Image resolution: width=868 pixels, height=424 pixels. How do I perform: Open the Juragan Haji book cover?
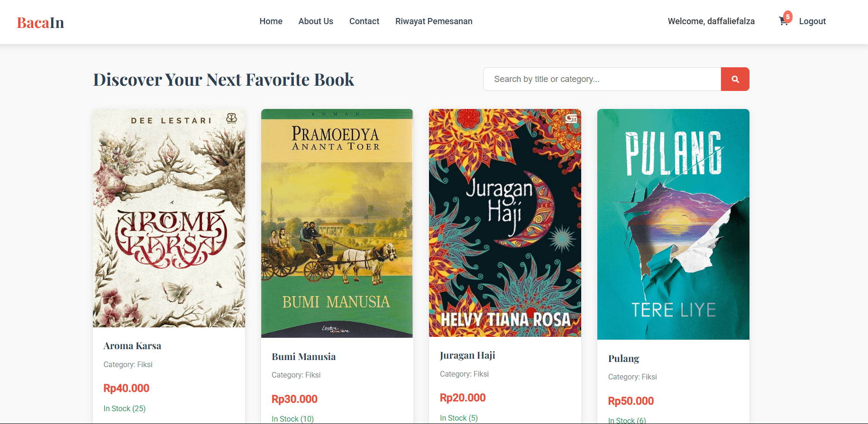pyautogui.click(x=505, y=223)
